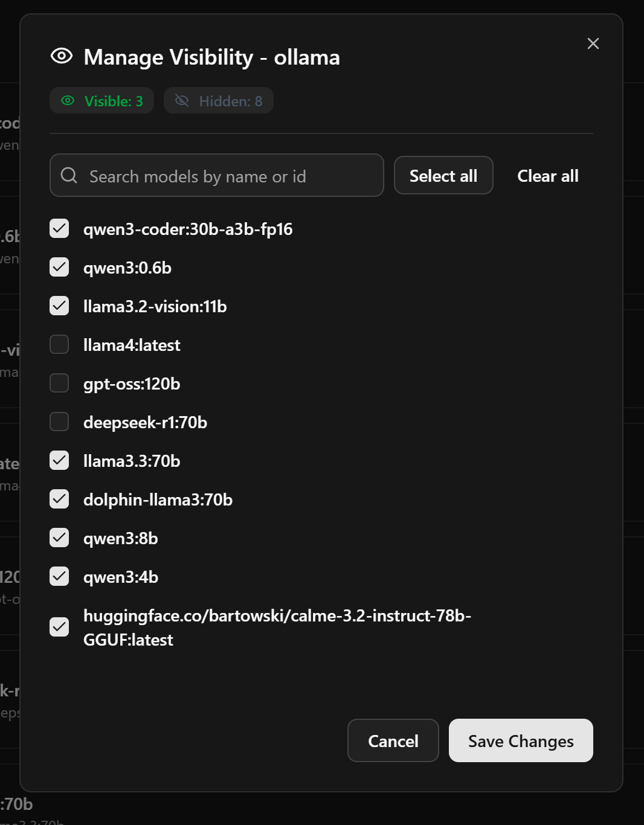
Task: Click the eye icon beside the dialog title
Action: [x=61, y=56]
